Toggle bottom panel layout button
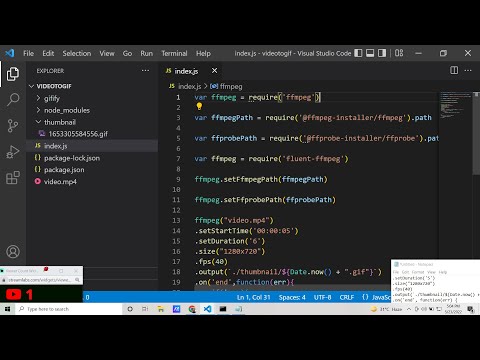The height and width of the screenshot is (360, 480). click(x=370, y=53)
